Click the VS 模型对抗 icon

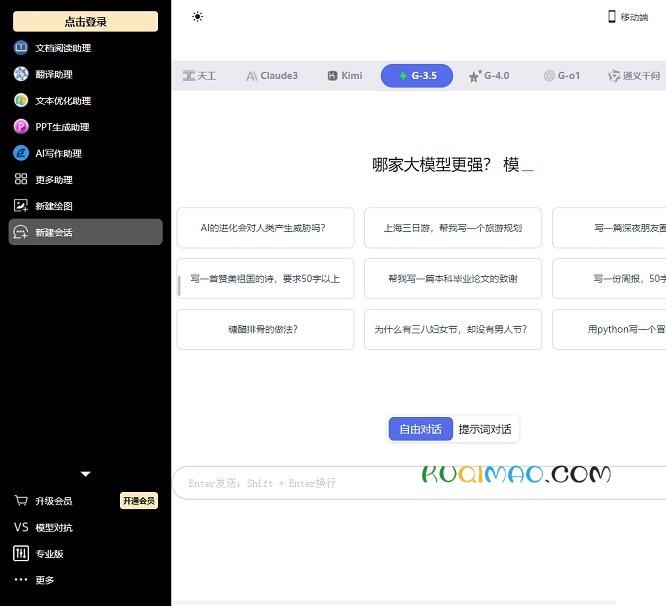(x=21, y=527)
